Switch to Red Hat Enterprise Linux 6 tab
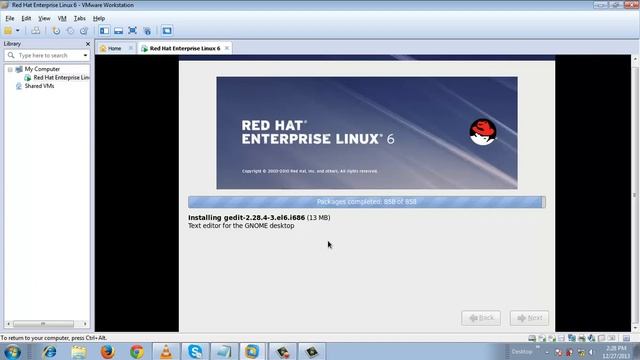The height and width of the screenshot is (360, 640). (184, 48)
